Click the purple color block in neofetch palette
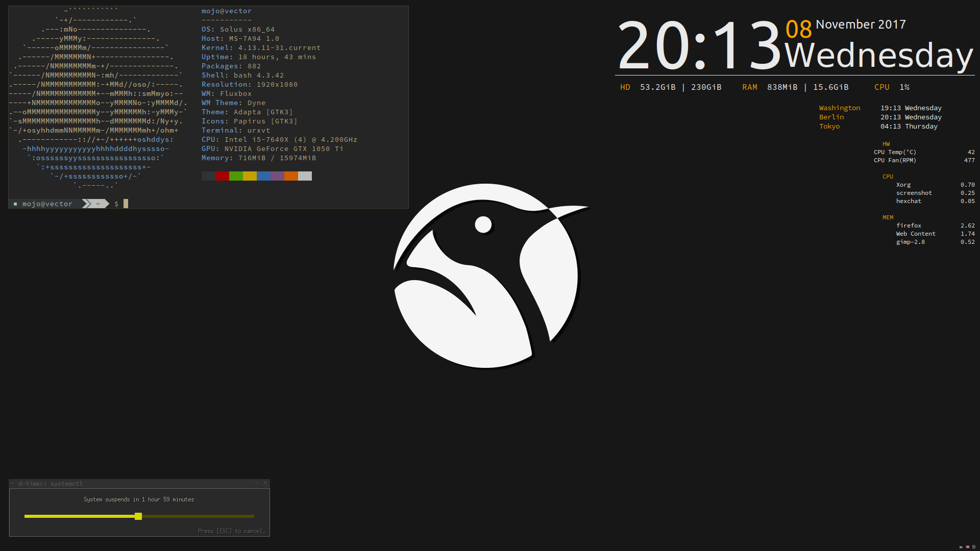The width and height of the screenshot is (980, 551). [x=277, y=176]
